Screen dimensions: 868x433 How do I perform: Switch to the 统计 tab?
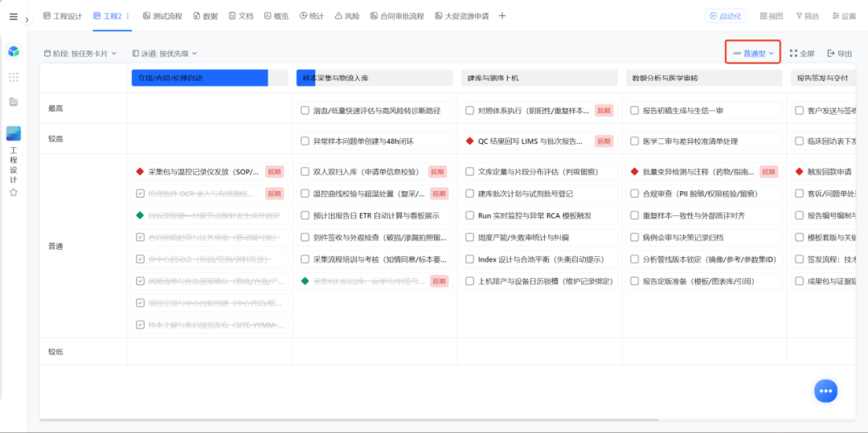point(312,16)
